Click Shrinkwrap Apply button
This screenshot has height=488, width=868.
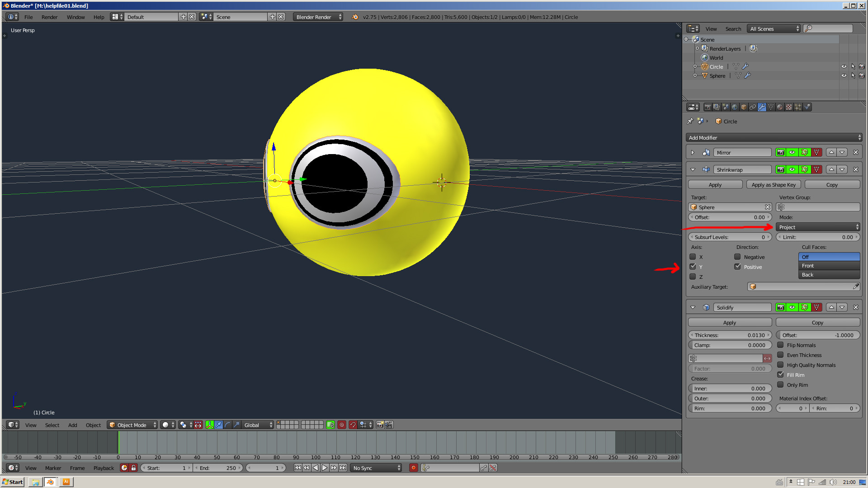click(x=715, y=185)
